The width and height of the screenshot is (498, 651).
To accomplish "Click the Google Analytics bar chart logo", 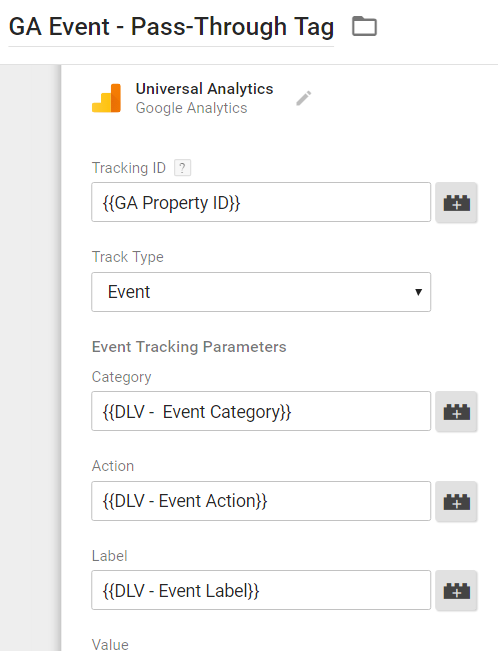I will 107,98.
